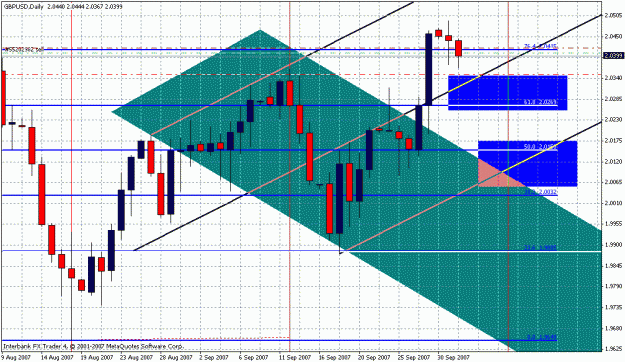Click the 14 Aug 2007 date label
Image resolution: width=625 pixels, height=362 pixels.
point(58,357)
